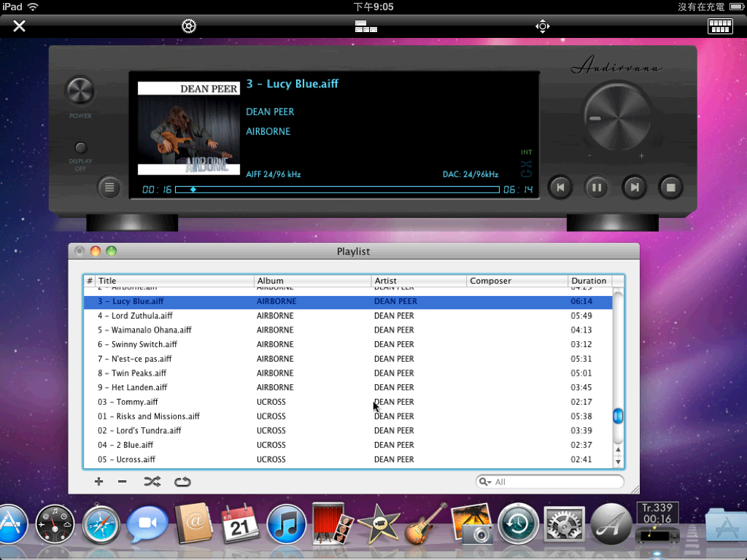The height and width of the screenshot is (560, 747).
Task: Click the 'DAC: 24/96kHz' text in the display
Action: pos(471,174)
